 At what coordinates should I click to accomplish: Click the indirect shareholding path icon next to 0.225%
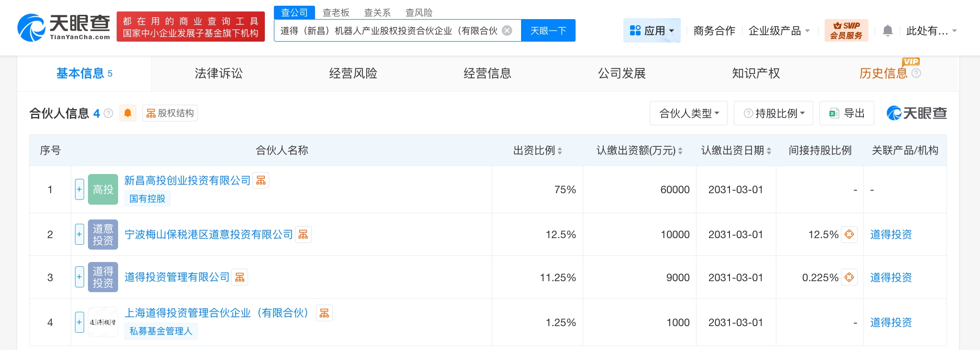click(x=849, y=277)
